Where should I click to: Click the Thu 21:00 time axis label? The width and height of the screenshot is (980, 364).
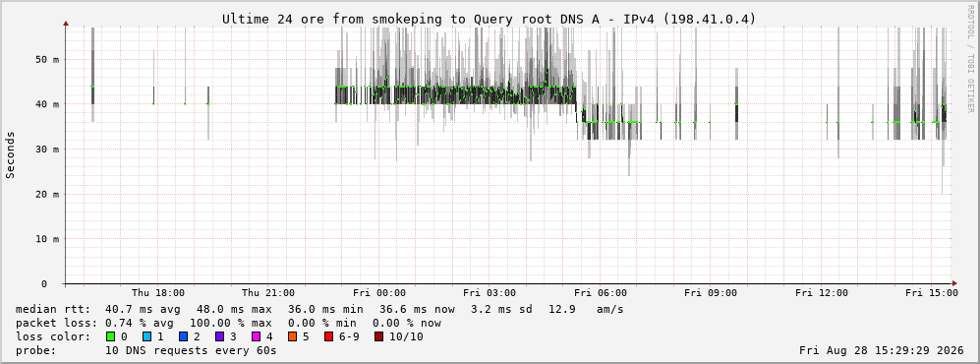tap(268, 293)
